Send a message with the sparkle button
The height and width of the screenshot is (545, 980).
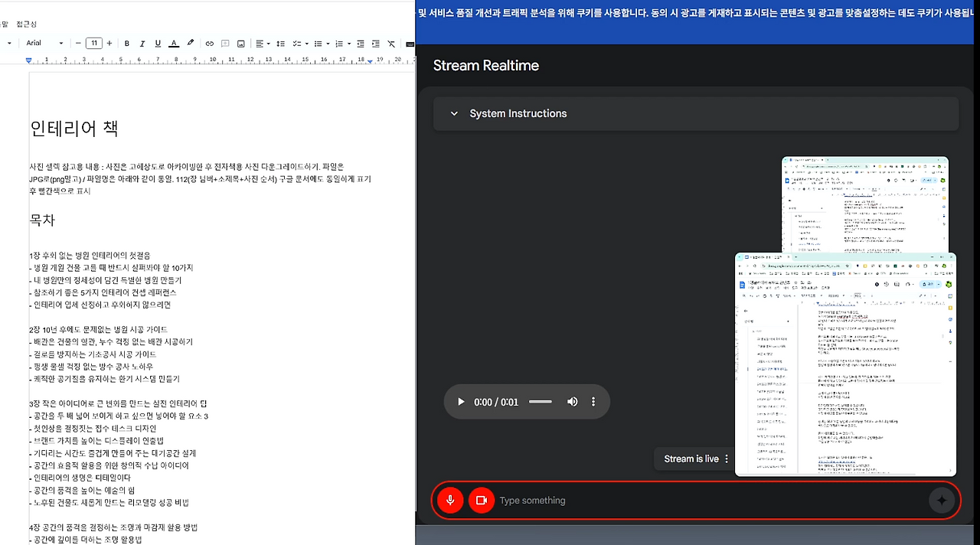point(942,500)
